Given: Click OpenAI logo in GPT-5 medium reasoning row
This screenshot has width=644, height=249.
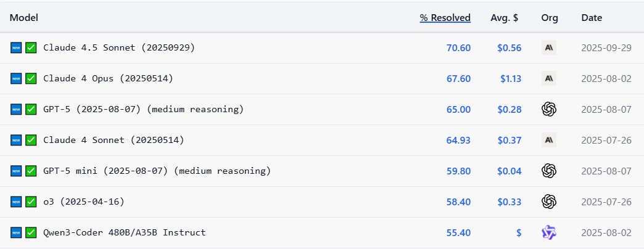Looking at the screenshot, I should click(549, 109).
